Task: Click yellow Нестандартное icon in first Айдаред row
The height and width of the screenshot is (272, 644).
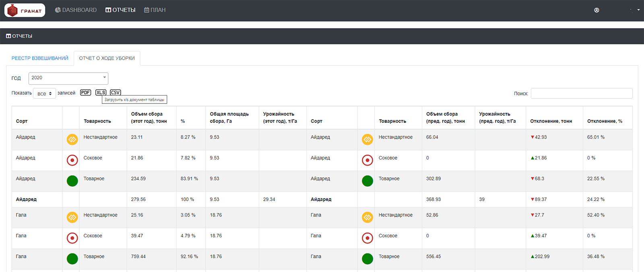Action: click(x=72, y=140)
